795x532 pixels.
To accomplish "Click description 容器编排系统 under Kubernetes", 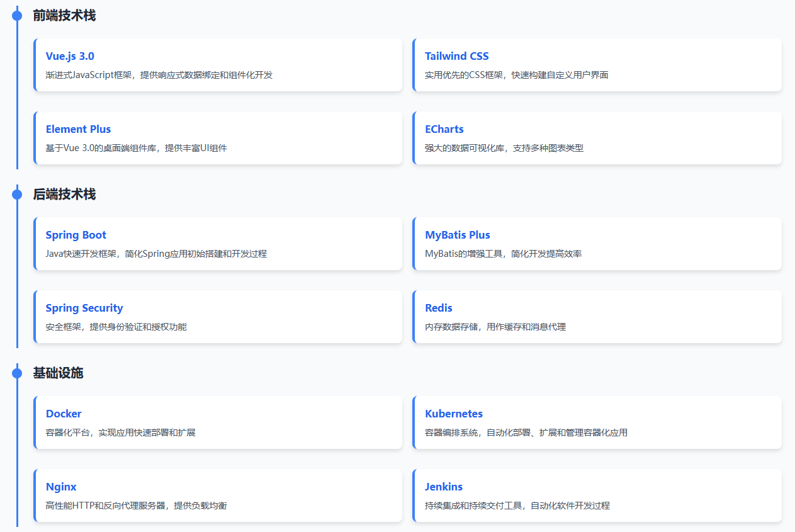I will pos(526,433).
